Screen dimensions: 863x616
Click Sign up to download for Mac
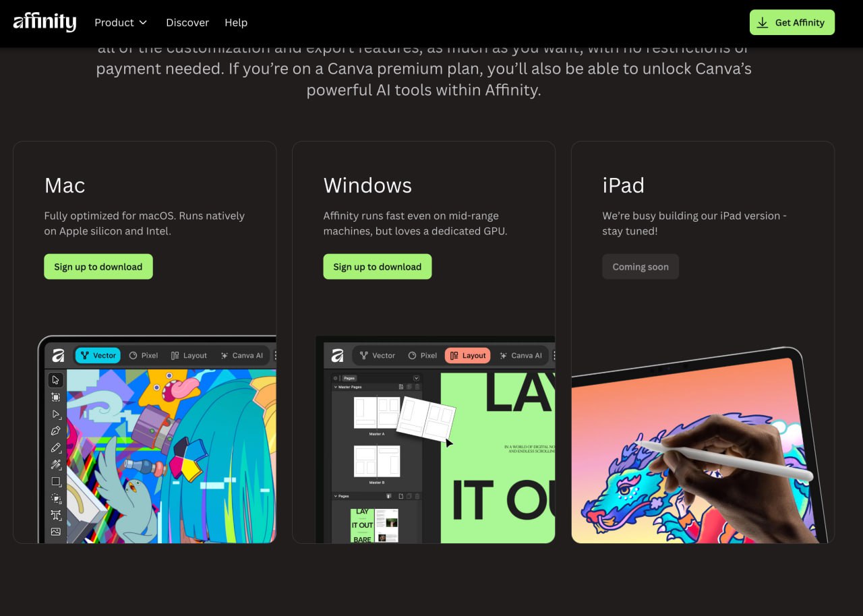point(98,266)
